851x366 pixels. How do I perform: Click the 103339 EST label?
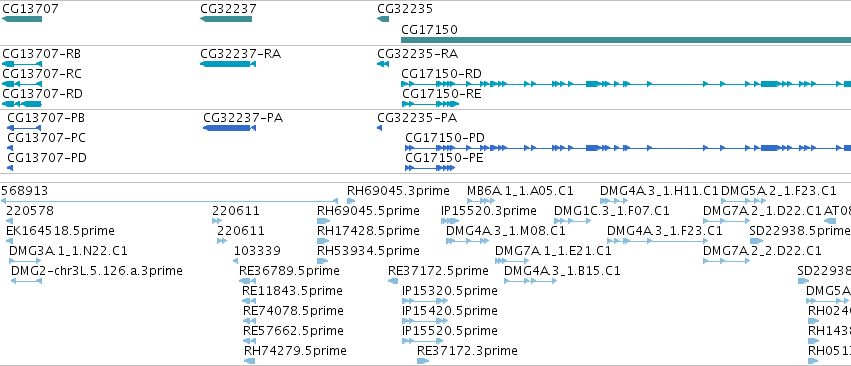click(257, 251)
